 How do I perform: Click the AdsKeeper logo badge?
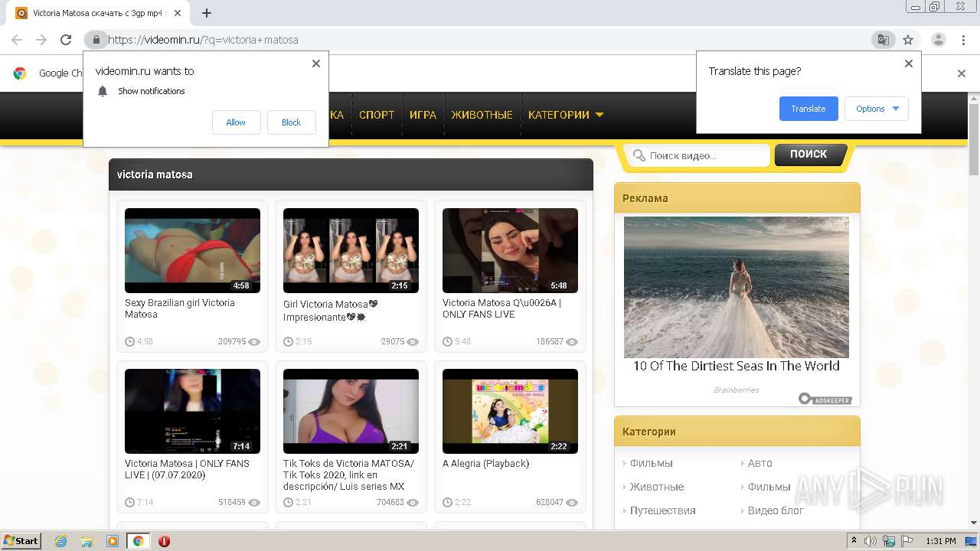click(825, 399)
